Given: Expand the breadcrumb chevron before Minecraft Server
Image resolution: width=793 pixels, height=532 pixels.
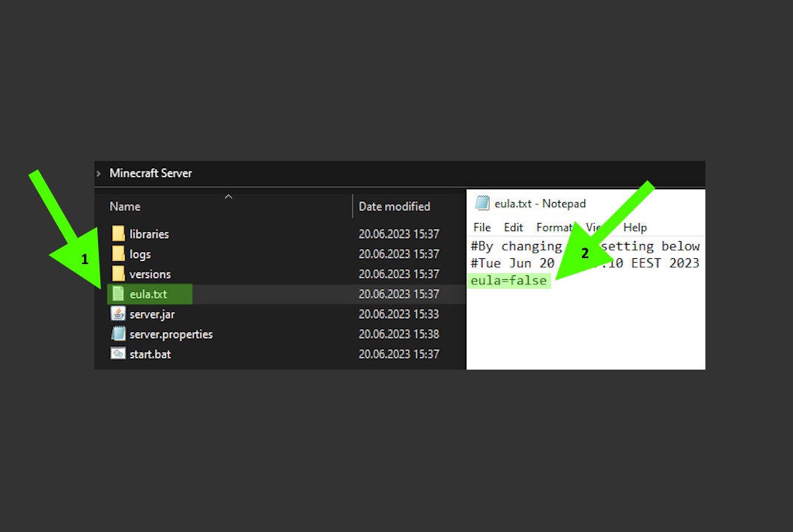Looking at the screenshot, I should (x=99, y=174).
